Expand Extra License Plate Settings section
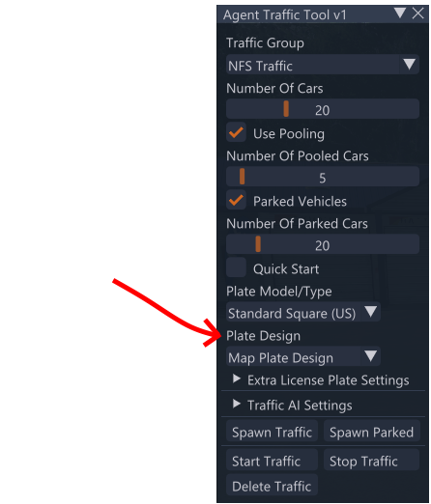Image resolution: width=431 pixels, height=504 pixels. [323, 379]
